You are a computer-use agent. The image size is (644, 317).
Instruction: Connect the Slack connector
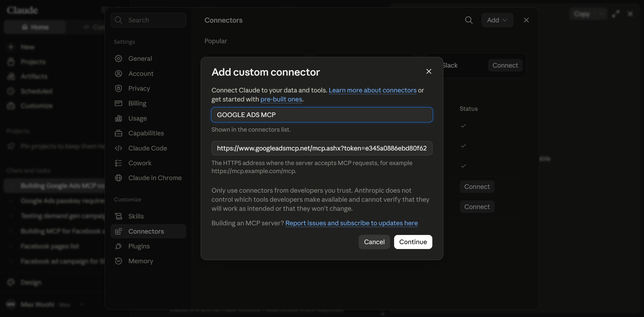tap(505, 65)
